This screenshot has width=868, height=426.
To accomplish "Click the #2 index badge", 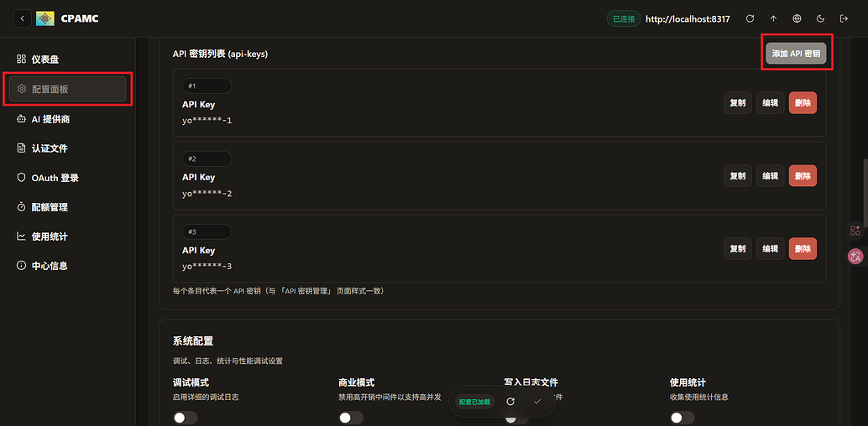I will click(207, 158).
